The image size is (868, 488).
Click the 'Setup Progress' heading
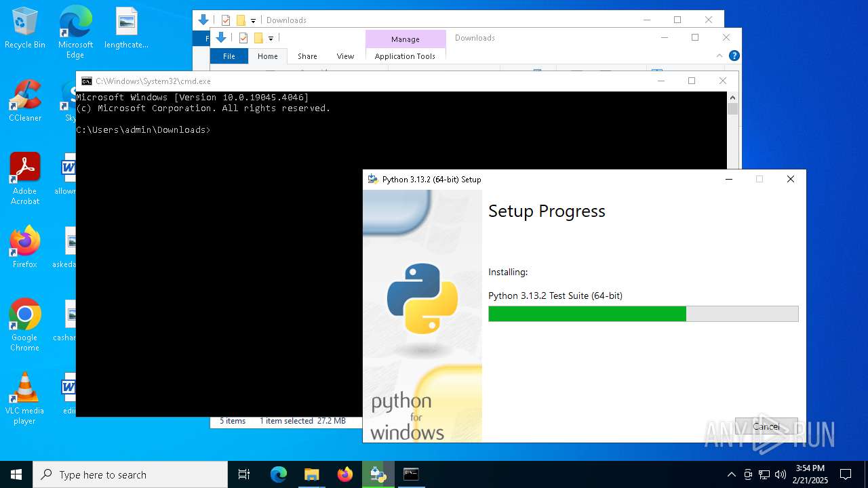point(547,211)
